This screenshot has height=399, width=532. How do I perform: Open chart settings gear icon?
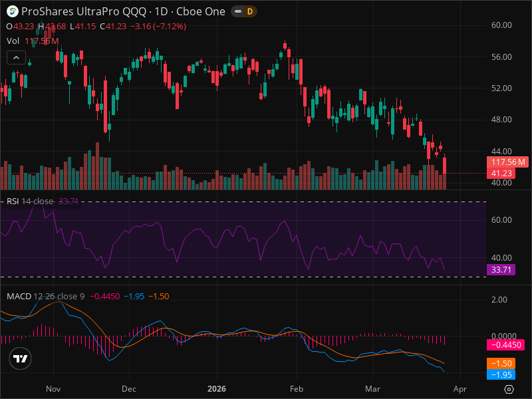[x=509, y=389]
